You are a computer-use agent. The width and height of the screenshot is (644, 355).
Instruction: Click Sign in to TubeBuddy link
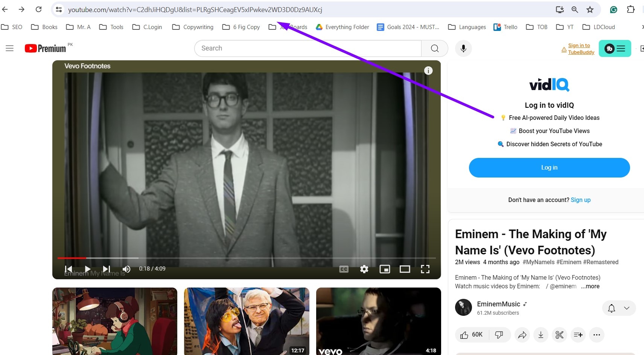581,49
